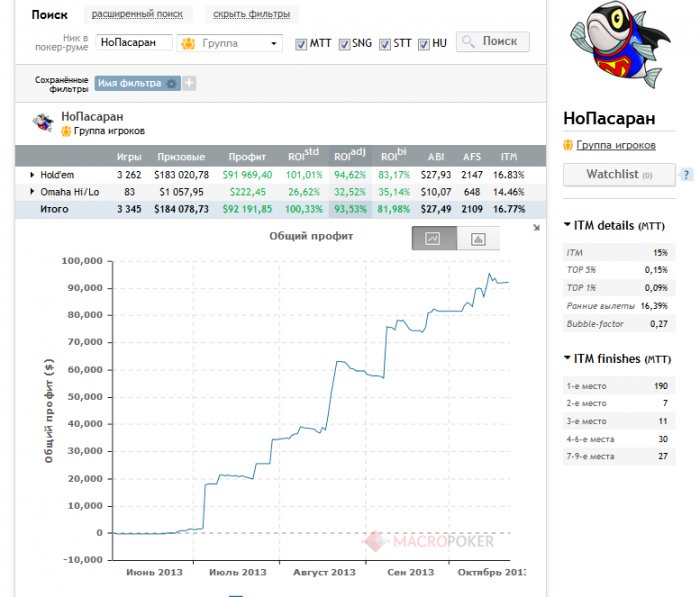Click the small fish avatar by НоПасаран
700x597 pixels.
pyautogui.click(x=43, y=122)
